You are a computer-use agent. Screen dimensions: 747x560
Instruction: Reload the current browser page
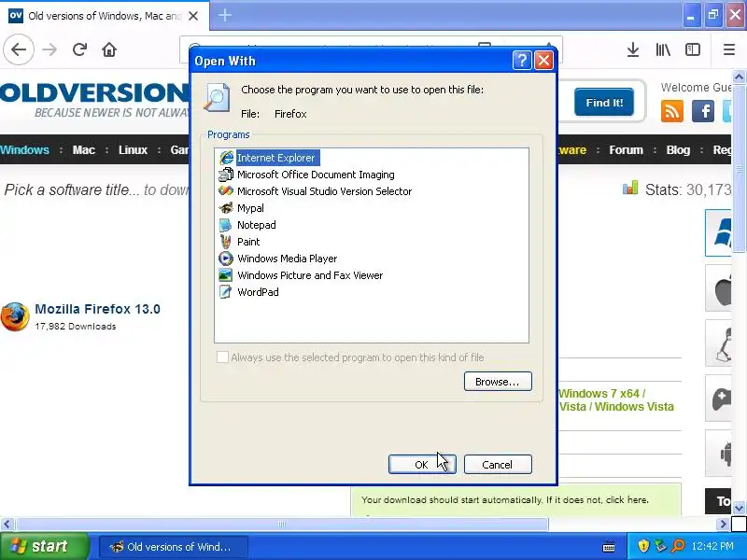tap(79, 49)
